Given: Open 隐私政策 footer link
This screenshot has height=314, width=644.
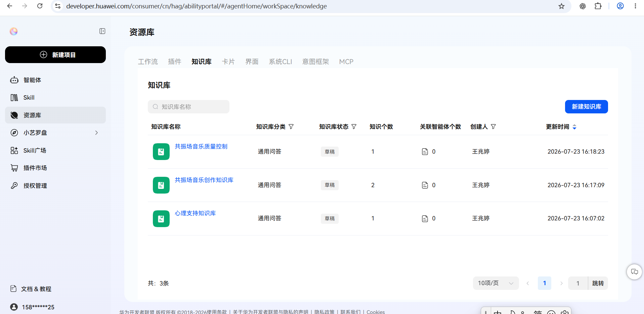Looking at the screenshot, I should 325,312.
